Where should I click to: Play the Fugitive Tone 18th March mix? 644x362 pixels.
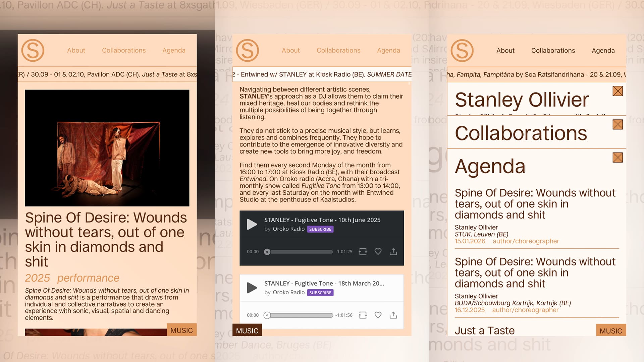pyautogui.click(x=252, y=288)
